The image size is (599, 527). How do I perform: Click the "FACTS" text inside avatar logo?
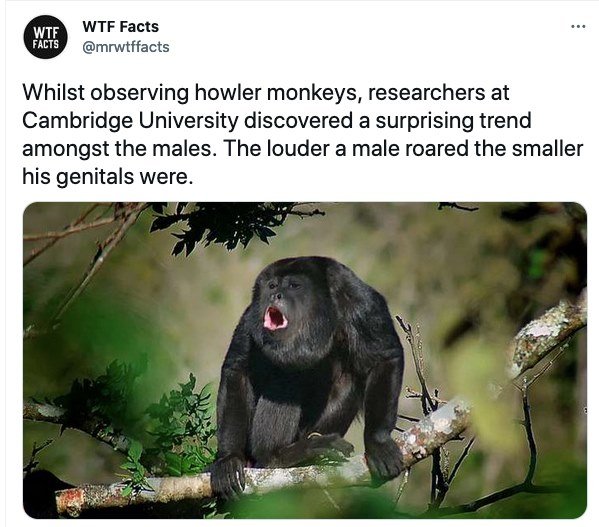[x=45, y=44]
